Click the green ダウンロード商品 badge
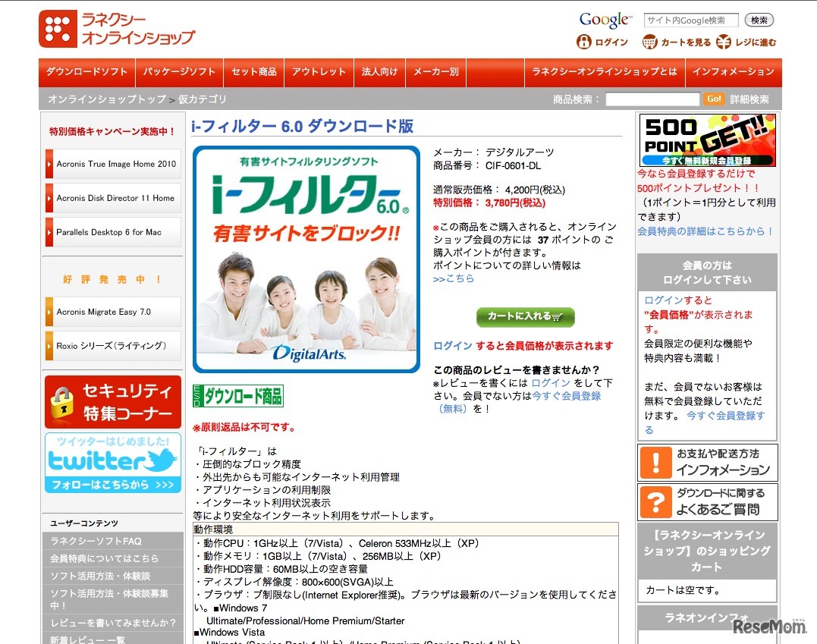The width and height of the screenshot is (817, 644). click(x=238, y=396)
